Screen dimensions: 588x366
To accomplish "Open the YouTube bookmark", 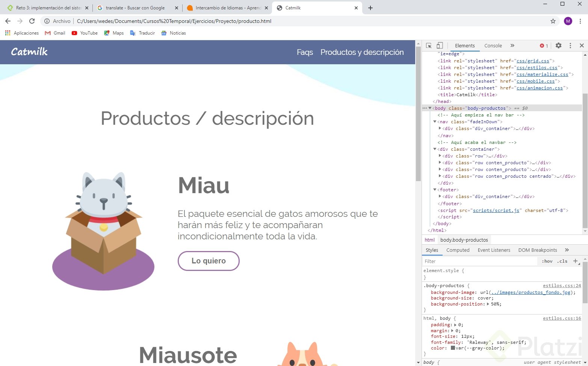I will [85, 33].
